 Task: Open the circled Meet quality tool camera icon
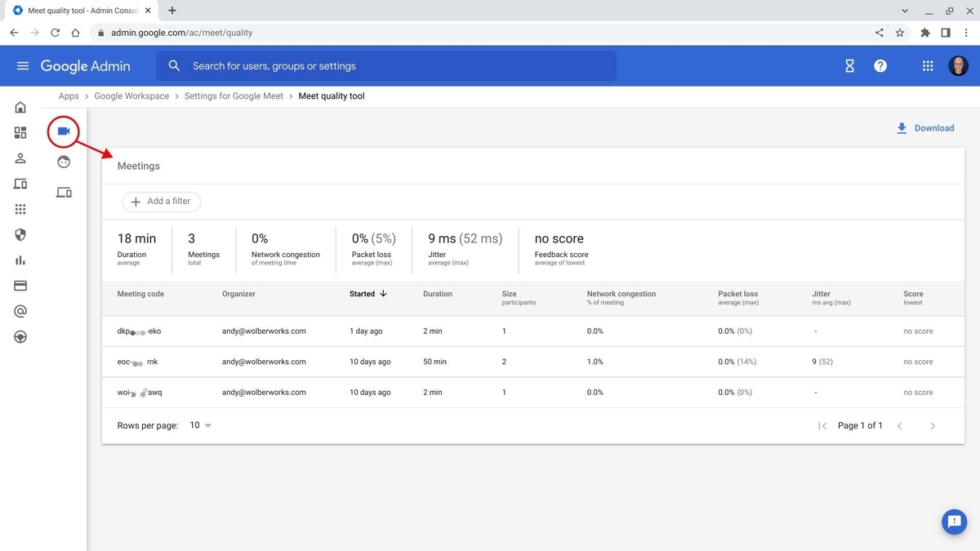pos(63,131)
